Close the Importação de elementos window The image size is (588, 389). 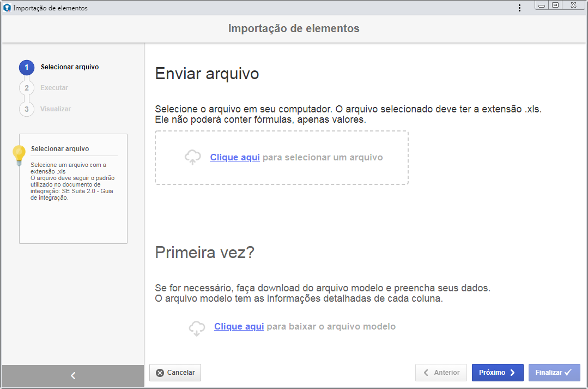[574, 5]
